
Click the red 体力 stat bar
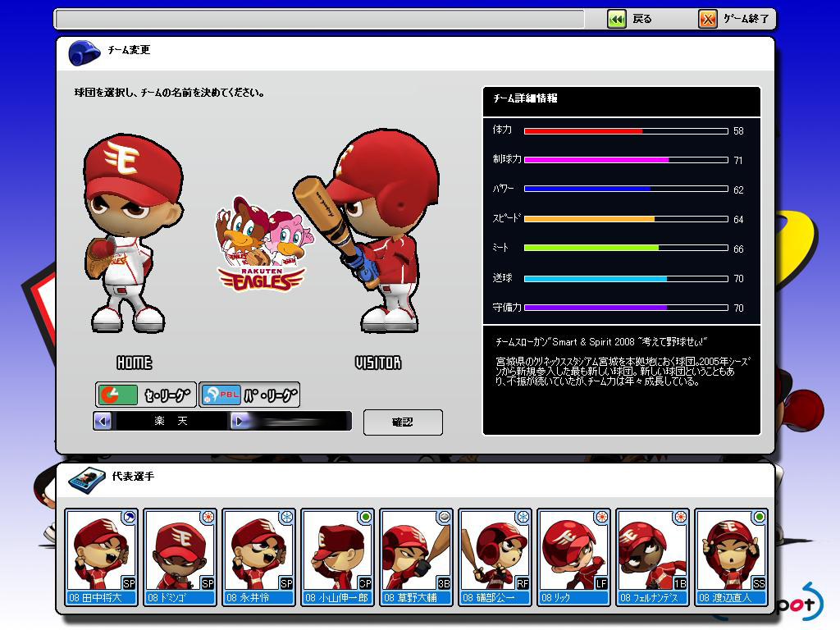(626, 131)
